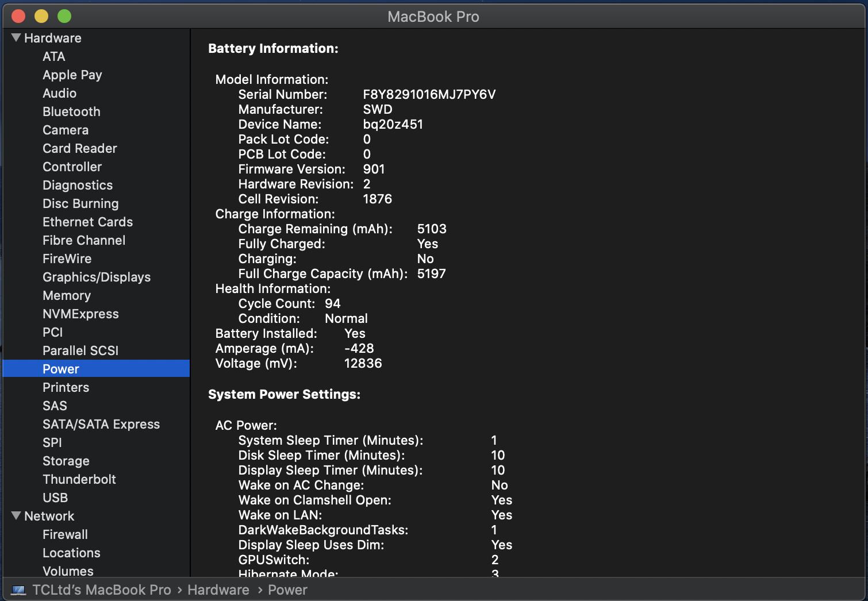Show NVMExpress information
Screen dimensions: 868x601
click(80, 314)
